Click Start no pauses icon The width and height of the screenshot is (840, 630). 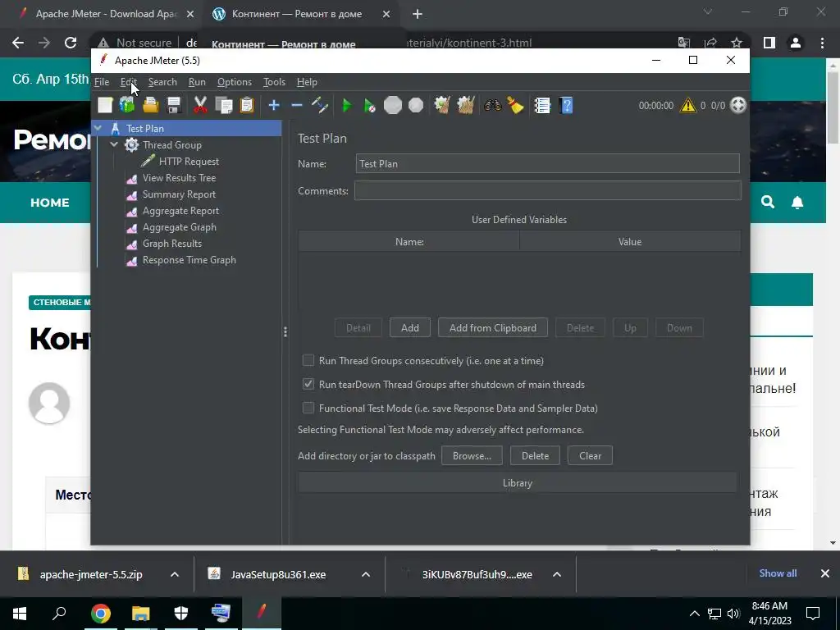370,106
